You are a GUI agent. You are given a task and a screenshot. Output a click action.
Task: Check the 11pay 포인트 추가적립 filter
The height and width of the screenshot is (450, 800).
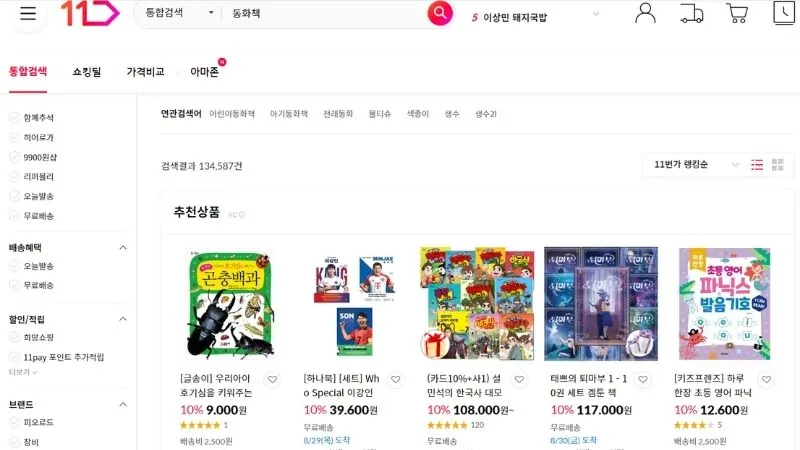tap(57, 357)
